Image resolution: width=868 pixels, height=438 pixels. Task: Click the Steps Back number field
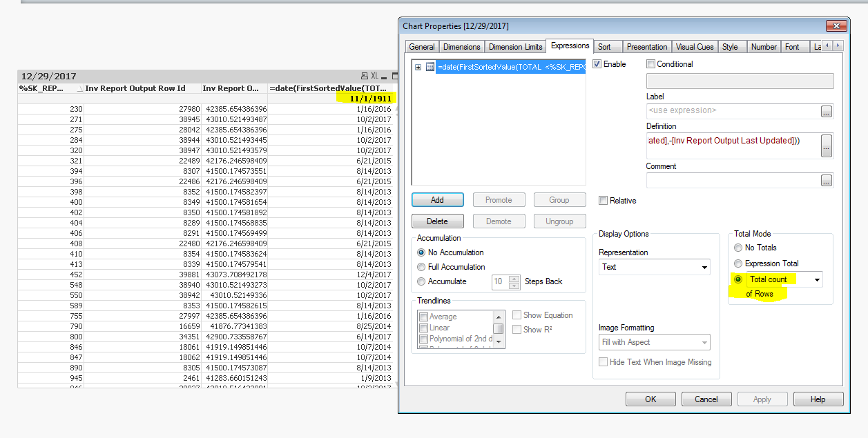click(x=500, y=281)
